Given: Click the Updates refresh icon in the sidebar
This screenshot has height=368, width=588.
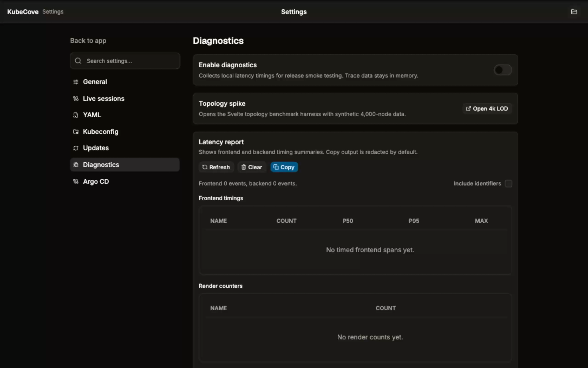Looking at the screenshot, I should point(76,148).
